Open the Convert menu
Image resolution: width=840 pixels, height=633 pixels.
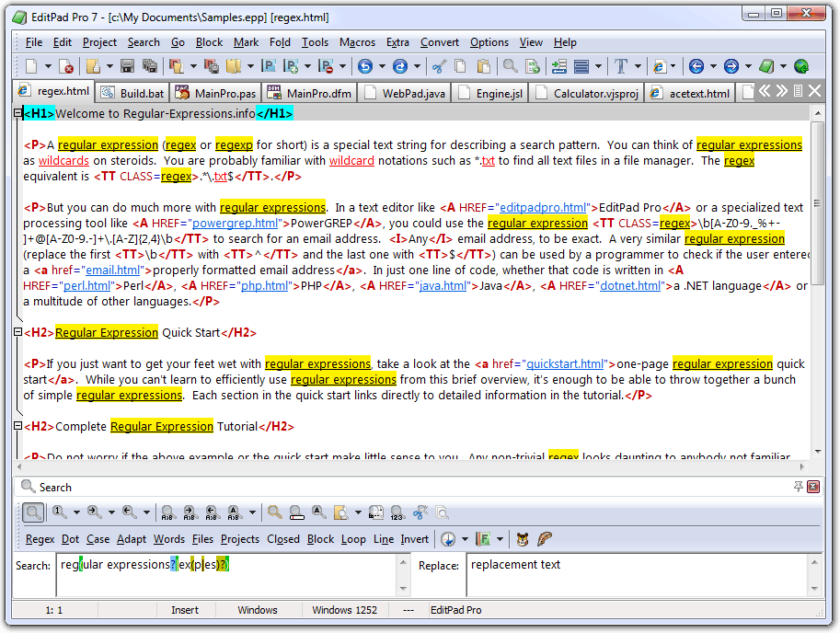(x=440, y=42)
